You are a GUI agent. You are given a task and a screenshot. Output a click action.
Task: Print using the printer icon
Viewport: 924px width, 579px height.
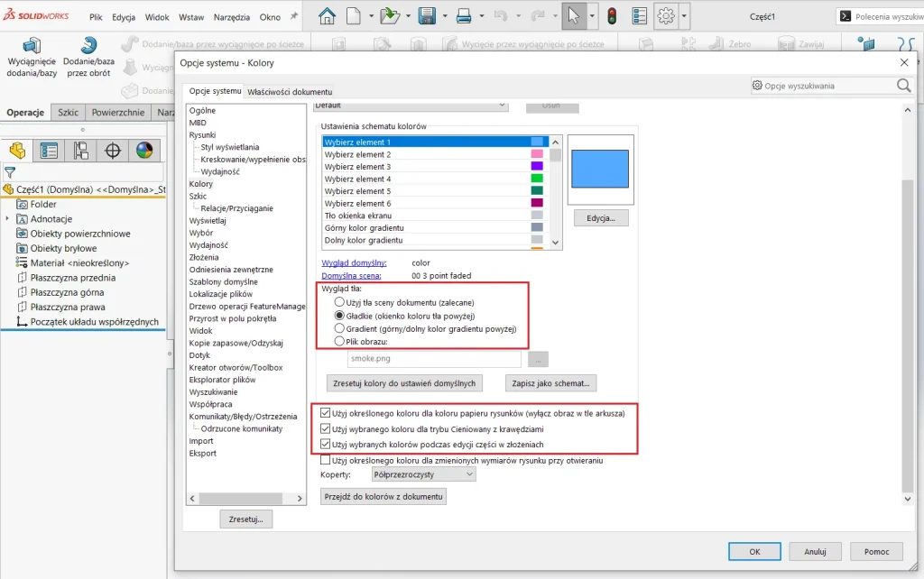coord(464,16)
